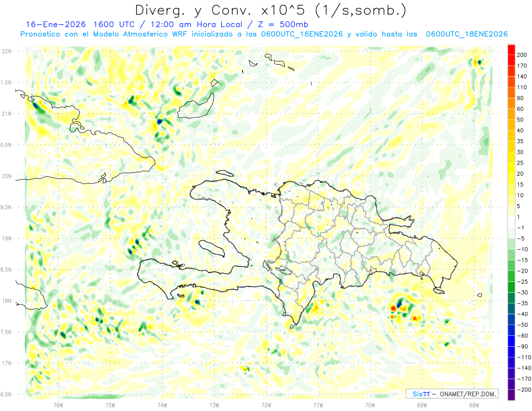Image resolution: width=532 pixels, height=411 pixels.
Task: Click the '-60' colorbar value
Action: (522, 335)
